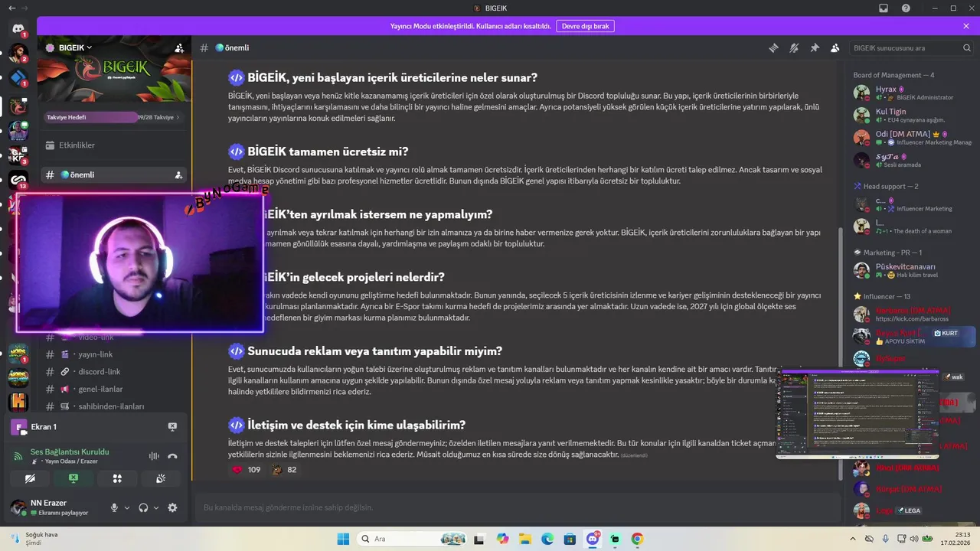Screen dimensions: 980x551
Task: Open Discord taskbar icon
Action: coord(593,539)
